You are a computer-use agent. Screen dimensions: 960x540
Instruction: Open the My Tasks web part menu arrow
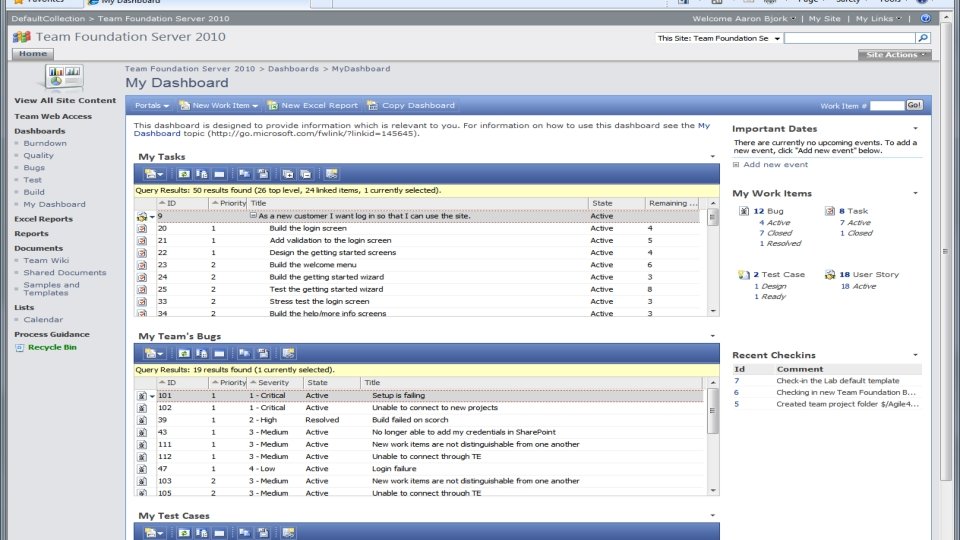tap(712, 157)
